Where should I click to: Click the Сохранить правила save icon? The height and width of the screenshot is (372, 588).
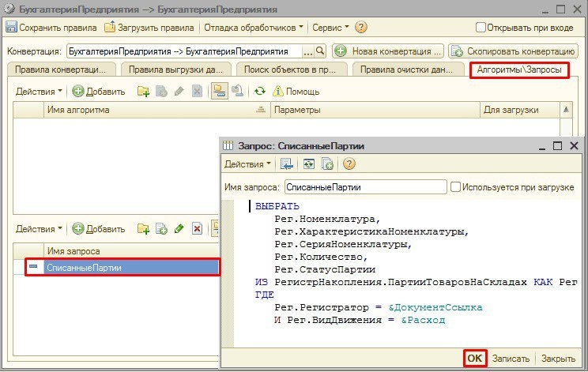coord(11,28)
